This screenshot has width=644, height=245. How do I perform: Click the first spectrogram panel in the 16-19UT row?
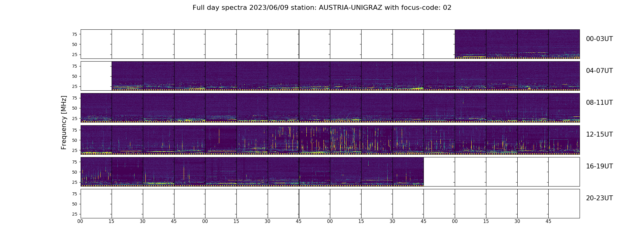coord(96,172)
